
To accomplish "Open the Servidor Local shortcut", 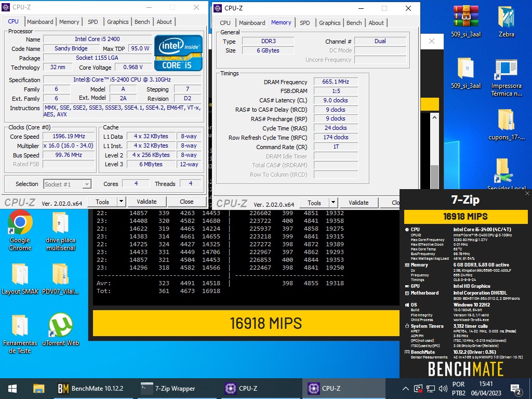I will click(x=506, y=174).
